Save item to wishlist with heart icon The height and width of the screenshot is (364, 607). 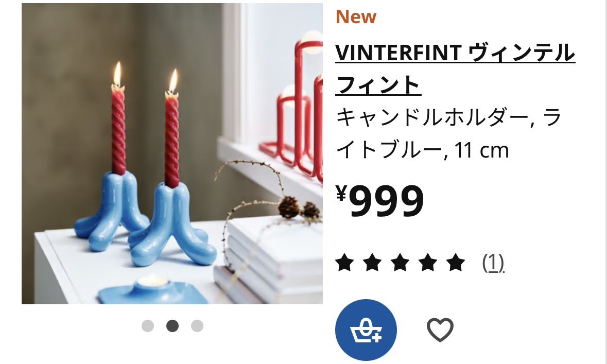click(440, 330)
